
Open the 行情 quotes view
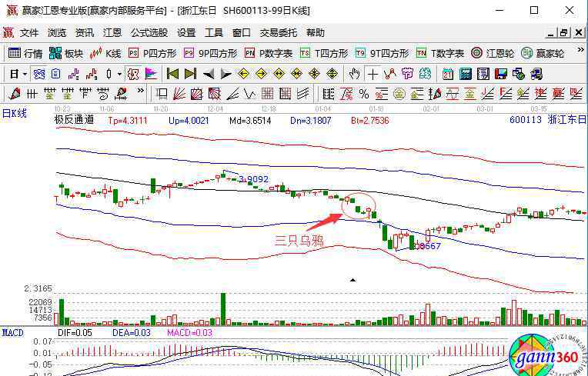[x=25, y=54]
